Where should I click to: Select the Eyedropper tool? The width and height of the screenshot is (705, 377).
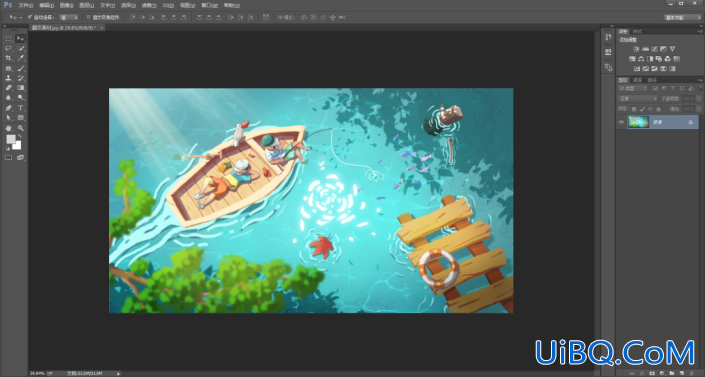[21, 58]
